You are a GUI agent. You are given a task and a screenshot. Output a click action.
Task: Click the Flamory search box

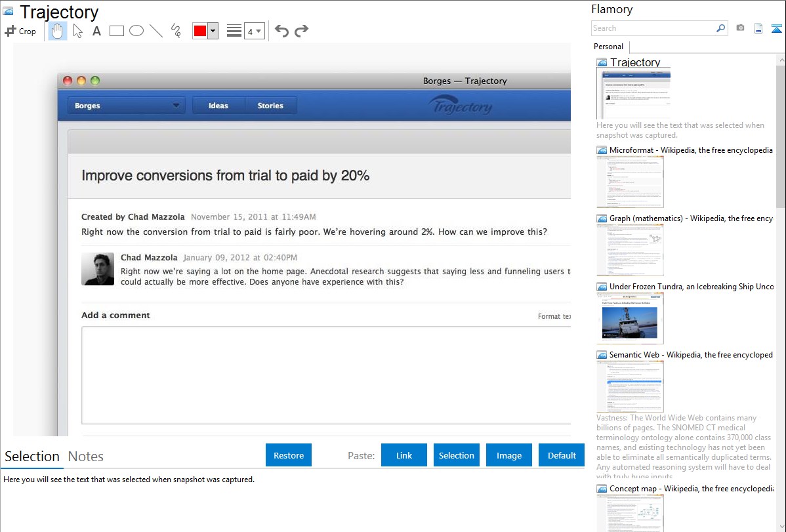653,28
